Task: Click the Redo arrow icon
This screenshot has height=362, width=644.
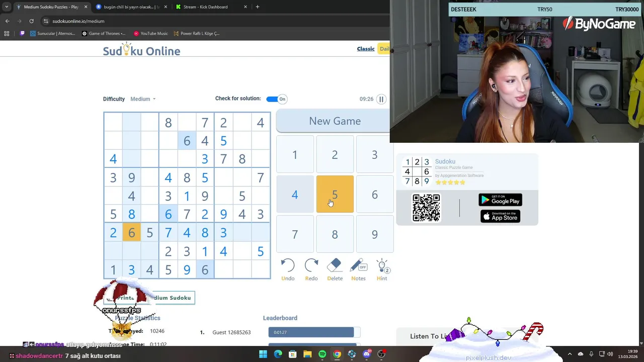Action: click(311, 265)
